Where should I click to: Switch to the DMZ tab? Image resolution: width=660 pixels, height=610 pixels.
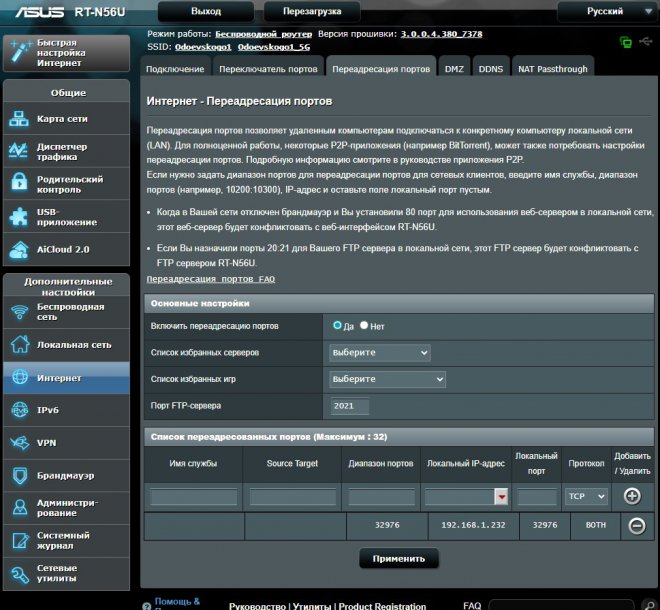453,68
